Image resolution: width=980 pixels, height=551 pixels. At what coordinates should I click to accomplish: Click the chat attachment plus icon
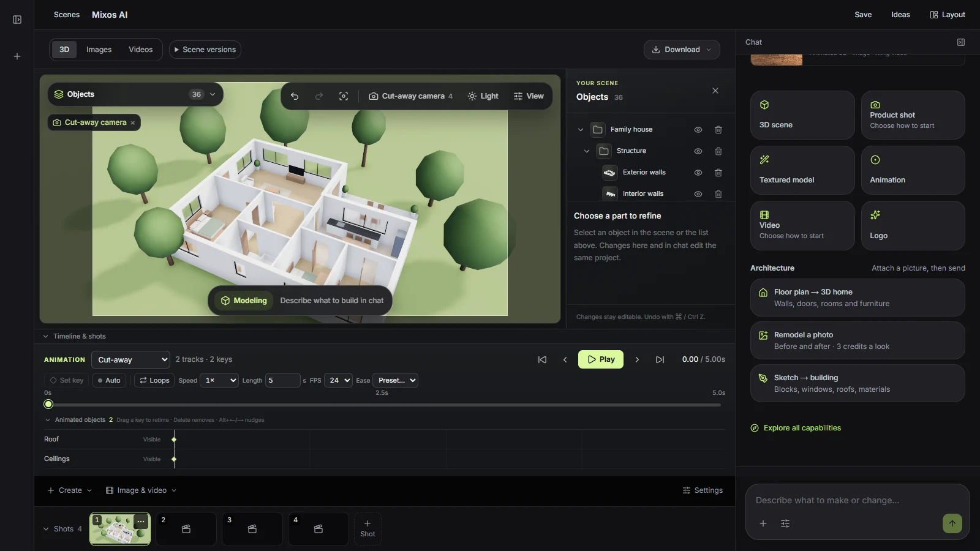coord(763,523)
